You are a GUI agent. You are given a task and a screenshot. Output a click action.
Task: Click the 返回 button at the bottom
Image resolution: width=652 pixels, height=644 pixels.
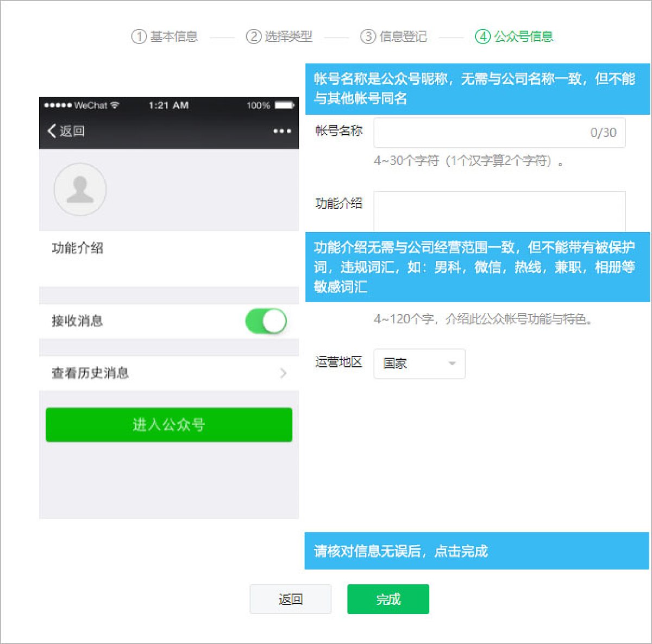click(291, 599)
